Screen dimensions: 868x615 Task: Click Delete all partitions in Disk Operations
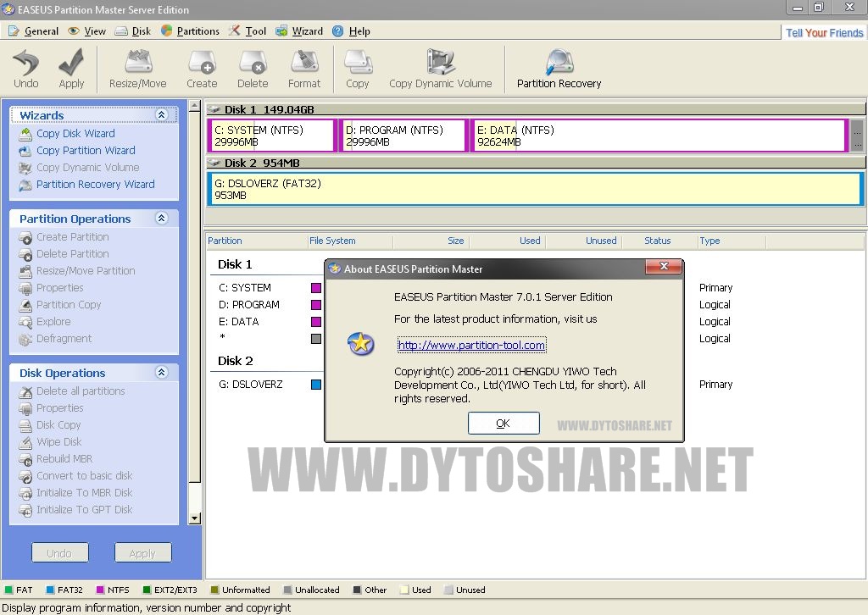(72, 391)
